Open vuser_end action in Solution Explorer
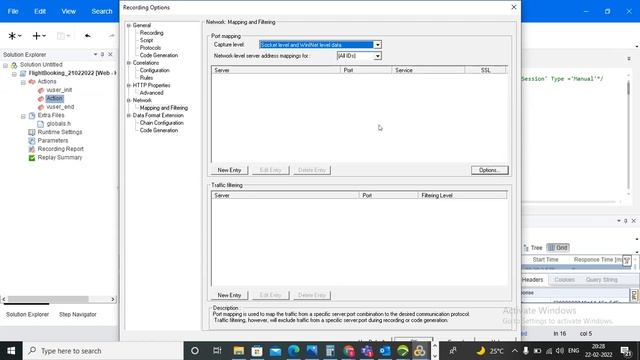Screen dimensions: 640x360 (x=60, y=107)
